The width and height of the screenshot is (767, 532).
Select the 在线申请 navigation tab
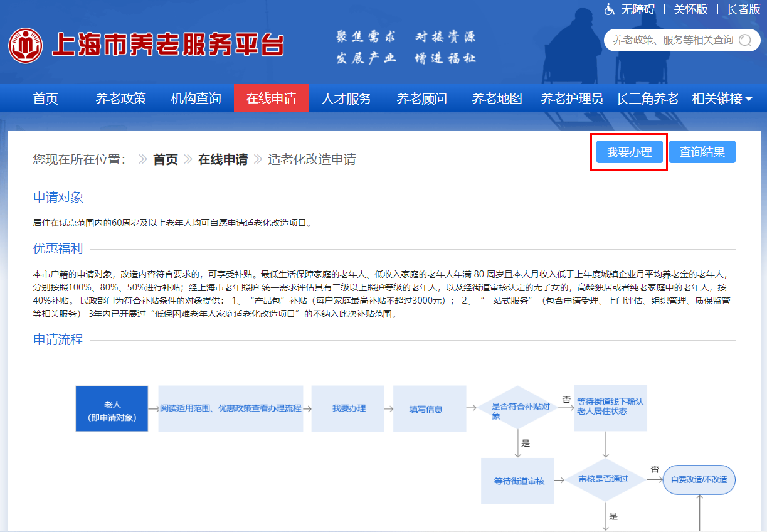[x=272, y=98]
